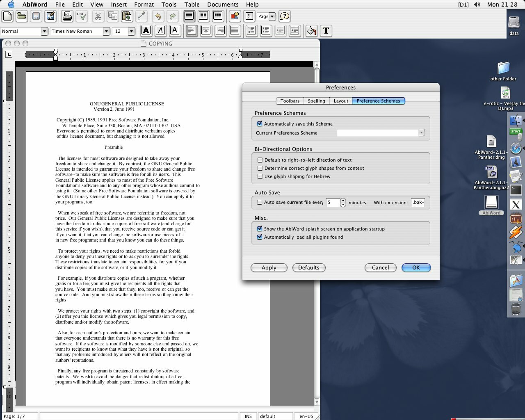The width and height of the screenshot is (525, 420).
Task: Click the Defaults button
Action: point(309,267)
